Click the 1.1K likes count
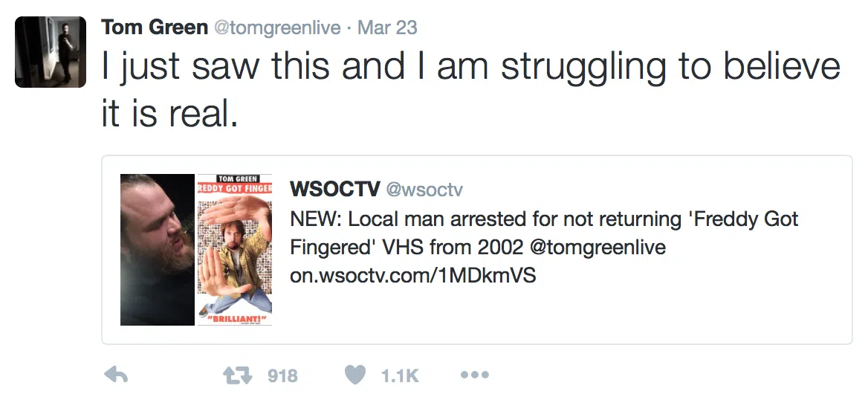The width and height of the screenshot is (868, 400). pos(400,376)
